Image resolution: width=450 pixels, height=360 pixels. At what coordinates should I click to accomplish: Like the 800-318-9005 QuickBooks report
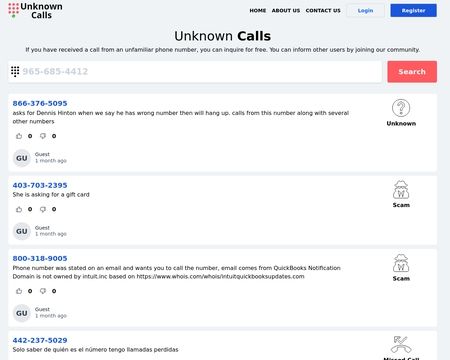(x=19, y=291)
